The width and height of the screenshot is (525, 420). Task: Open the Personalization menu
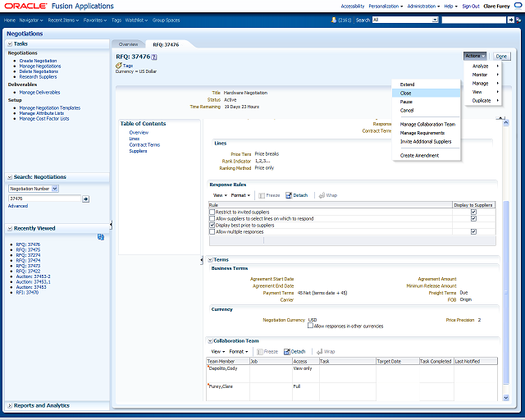tap(386, 6)
